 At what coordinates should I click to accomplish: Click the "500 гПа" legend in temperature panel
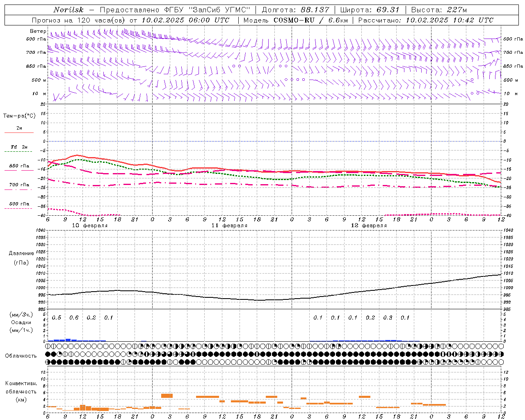tap(19, 204)
